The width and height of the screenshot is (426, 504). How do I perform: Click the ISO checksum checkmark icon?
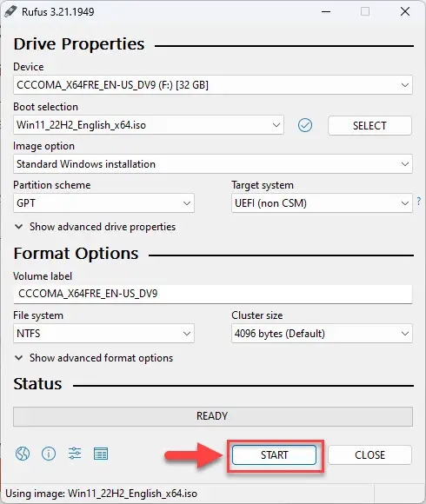tap(305, 125)
